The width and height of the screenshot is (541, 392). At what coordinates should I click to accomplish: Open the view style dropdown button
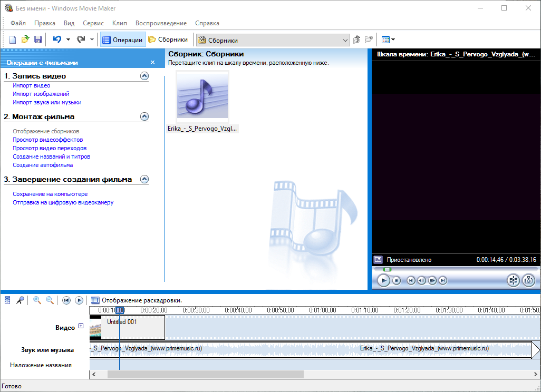click(x=388, y=40)
